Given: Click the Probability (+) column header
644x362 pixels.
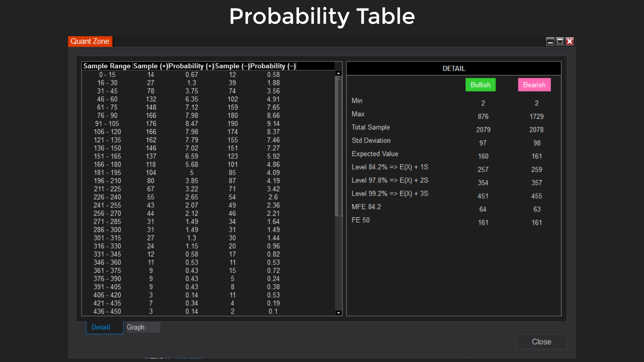Looking at the screenshot, I should [x=191, y=66].
